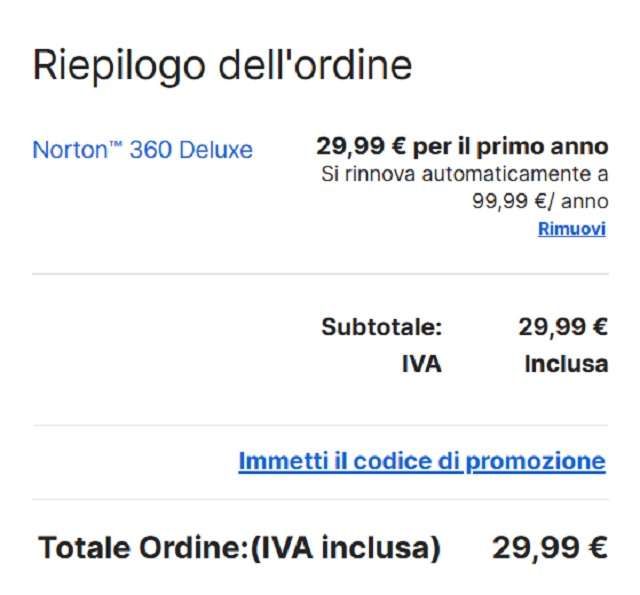The image size is (640, 595).
Task: Click the divider line below Rimuovi
Action: 320,274
